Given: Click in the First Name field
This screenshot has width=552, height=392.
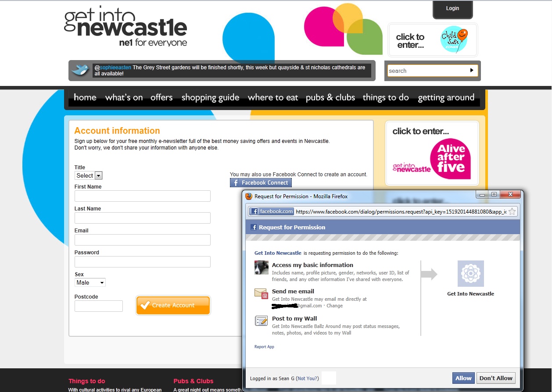Looking at the screenshot, I should [x=143, y=196].
